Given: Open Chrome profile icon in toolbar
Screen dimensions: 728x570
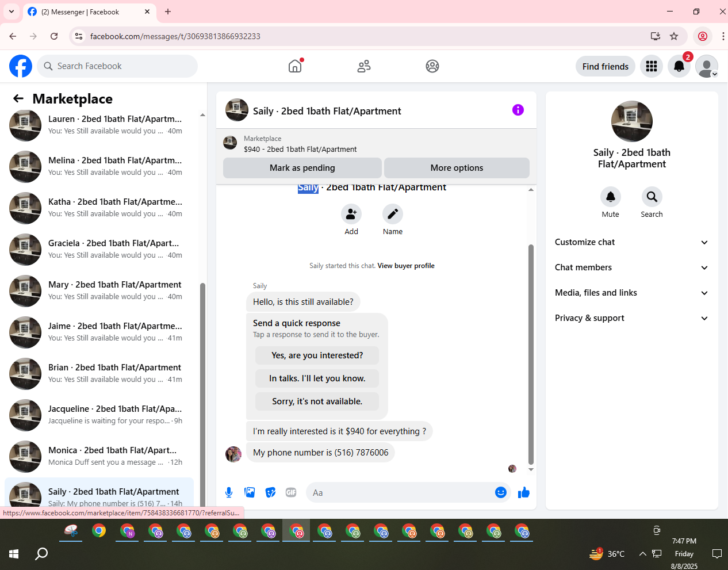Looking at the screenshot, I should [703, 36].
